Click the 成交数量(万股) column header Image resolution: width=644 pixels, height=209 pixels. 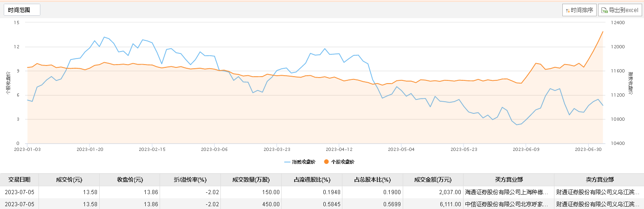[251, 180]
